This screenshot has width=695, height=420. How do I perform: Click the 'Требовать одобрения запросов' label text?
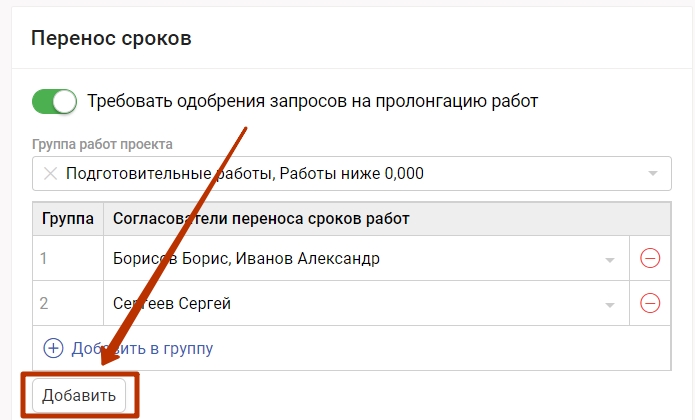(312, 102)
